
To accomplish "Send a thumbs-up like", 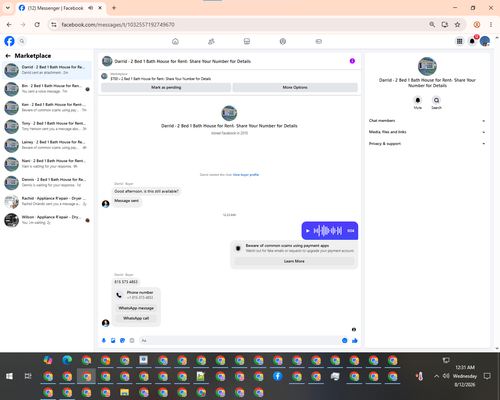I will pyautogui.click(x=355, y=340).
